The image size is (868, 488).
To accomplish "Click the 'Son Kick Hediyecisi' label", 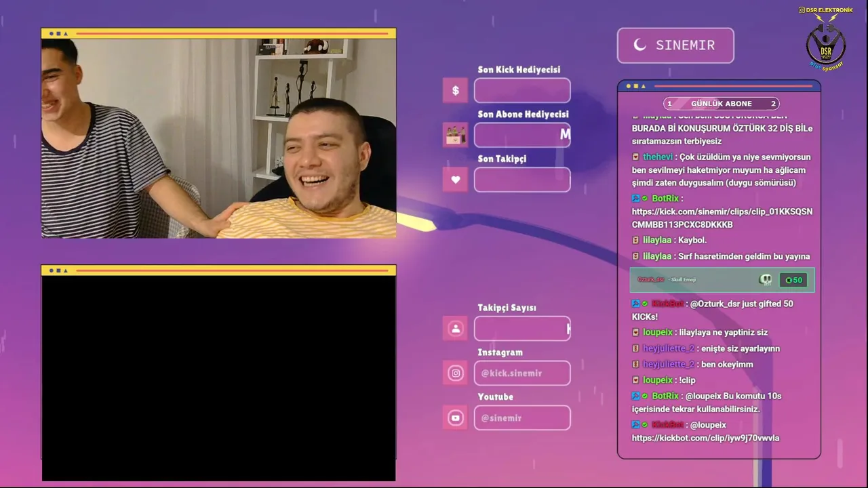I will (519, 70).
